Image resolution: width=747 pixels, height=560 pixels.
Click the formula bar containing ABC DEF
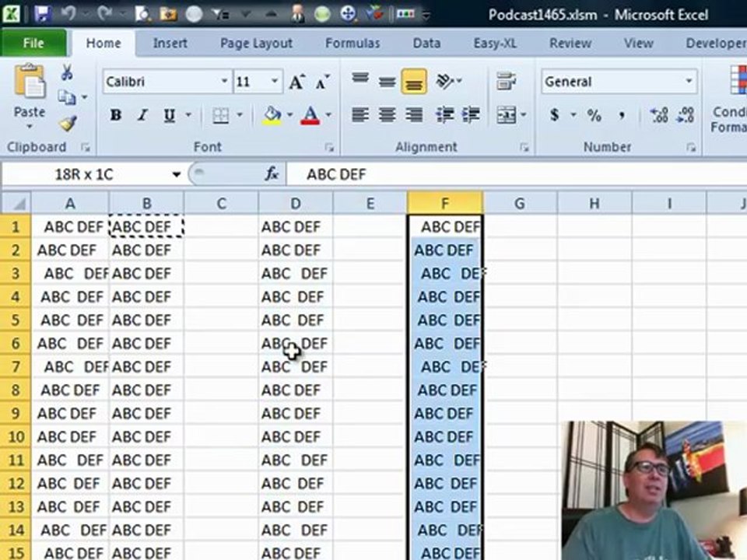(517, 174)
